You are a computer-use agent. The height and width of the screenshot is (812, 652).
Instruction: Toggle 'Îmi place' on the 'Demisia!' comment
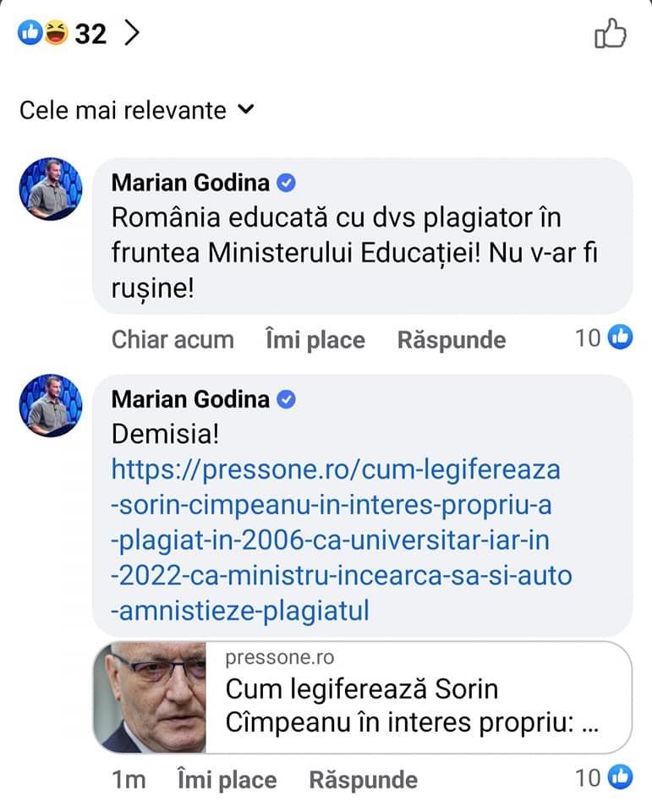click(227, 779)
